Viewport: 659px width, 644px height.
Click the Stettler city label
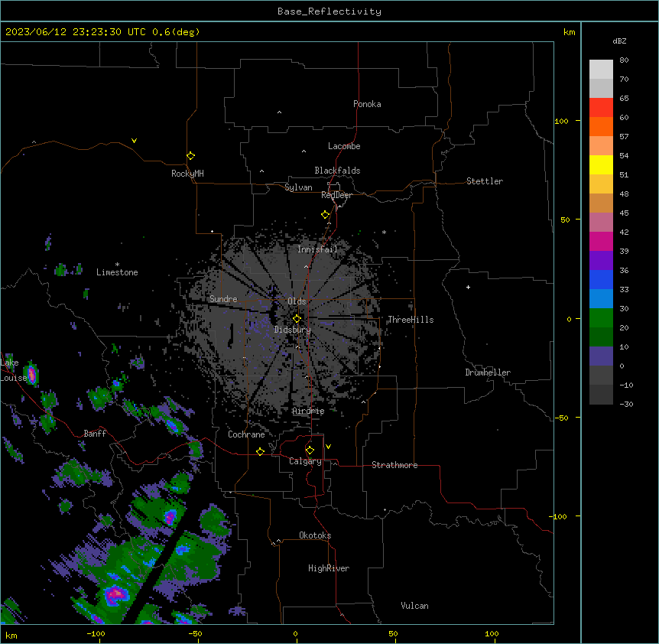pyautogui.click(x=485, y=181)
